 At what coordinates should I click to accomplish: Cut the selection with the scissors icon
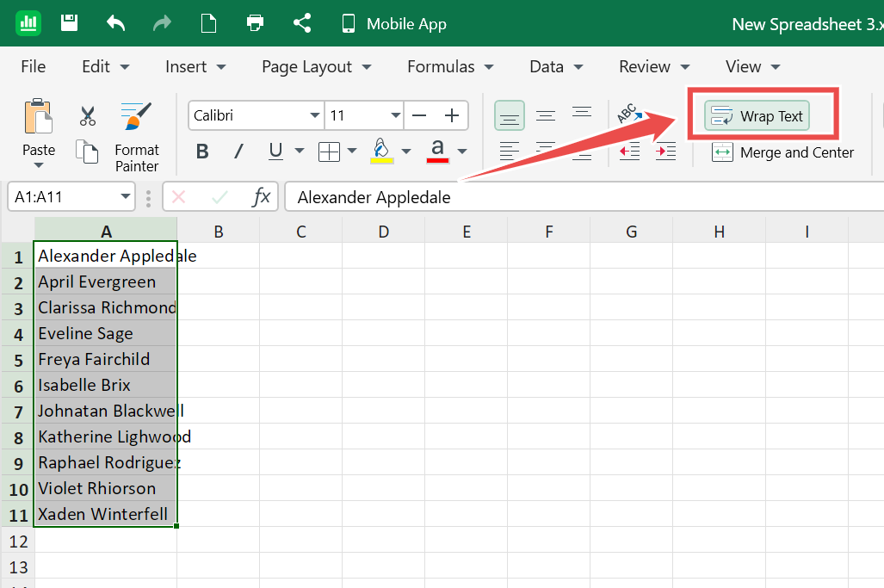point(88,115)
